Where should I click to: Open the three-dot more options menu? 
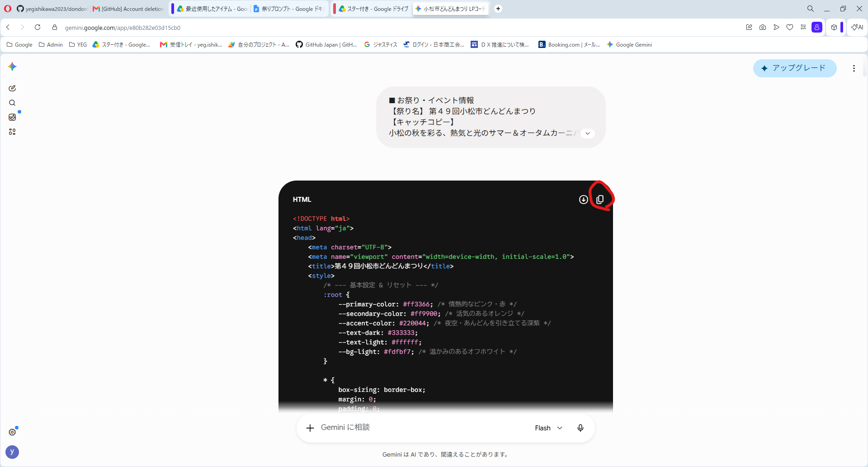pyautogui.click(x=854, y=68)
